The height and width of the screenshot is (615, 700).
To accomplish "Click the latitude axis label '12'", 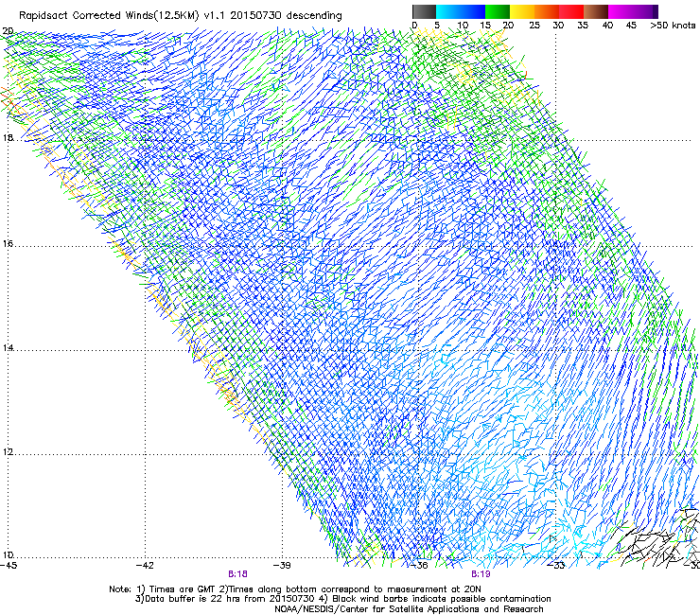I will pos(8,452).
